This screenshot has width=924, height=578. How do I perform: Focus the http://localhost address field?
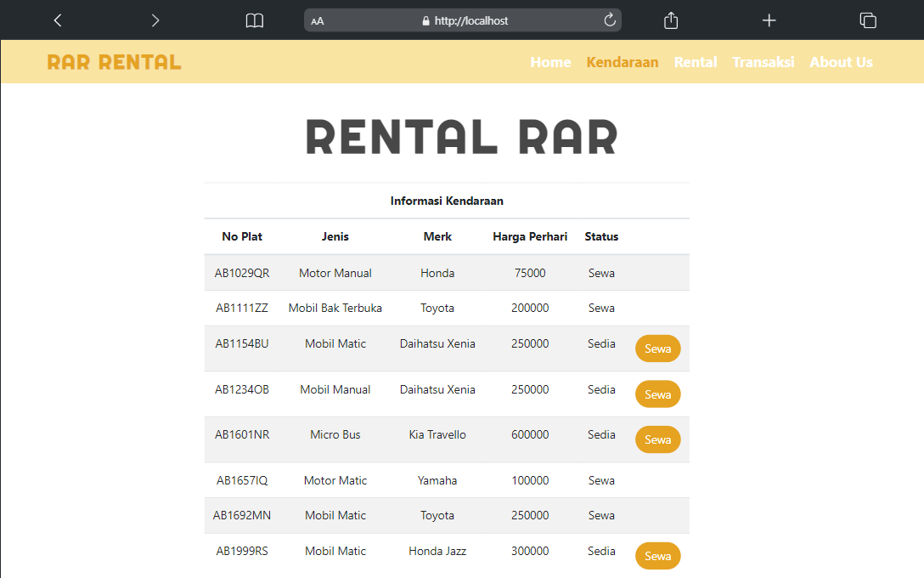click(463, 20)
